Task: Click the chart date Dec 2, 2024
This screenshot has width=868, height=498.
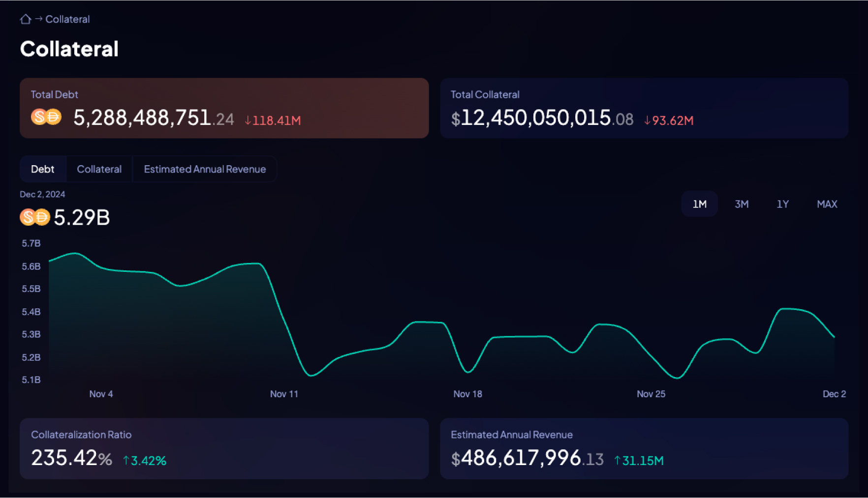Action: (x=42, y=194)
